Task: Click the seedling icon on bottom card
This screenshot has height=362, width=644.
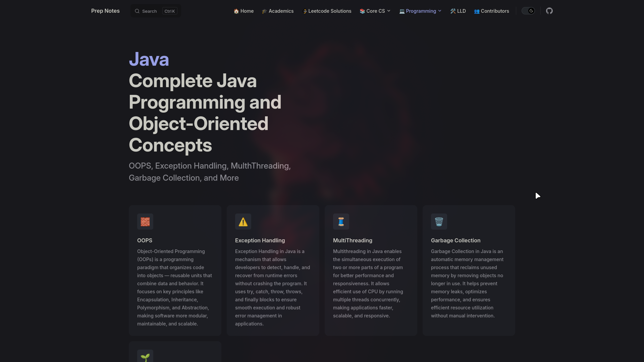Action: coord(145,357)
